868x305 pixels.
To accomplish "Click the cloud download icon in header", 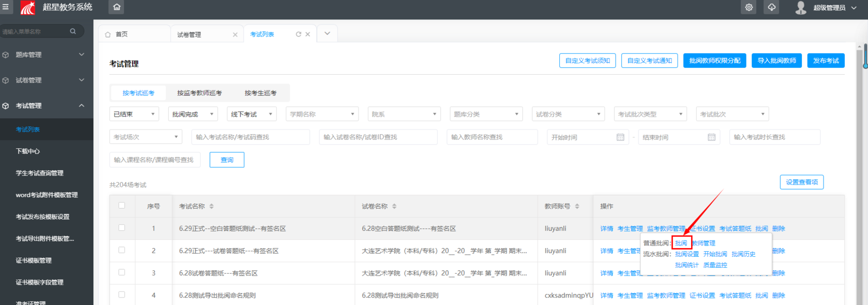I will [771, 8].
